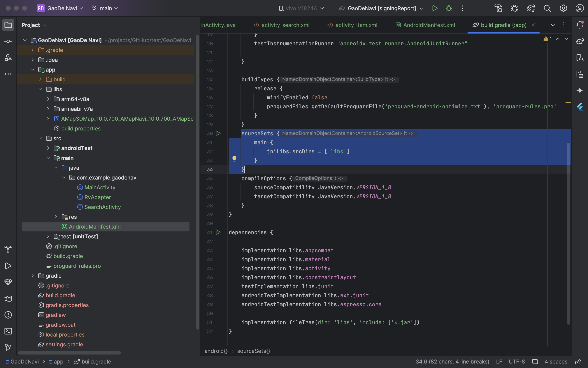The width and height of the screenshot is (588, 368).
Task: Switch to activity_search.xml tab
Action: pyautogui.click(x=281, y=25)
